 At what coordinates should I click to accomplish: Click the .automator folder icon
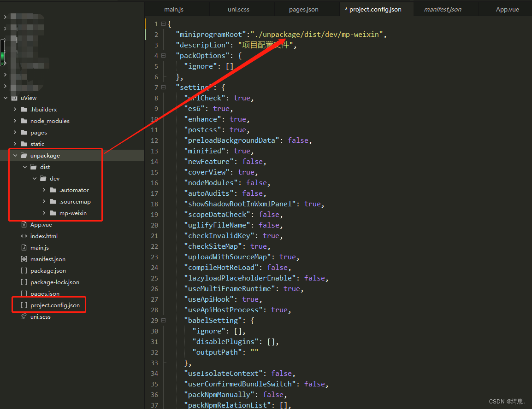tap(53, 190)
